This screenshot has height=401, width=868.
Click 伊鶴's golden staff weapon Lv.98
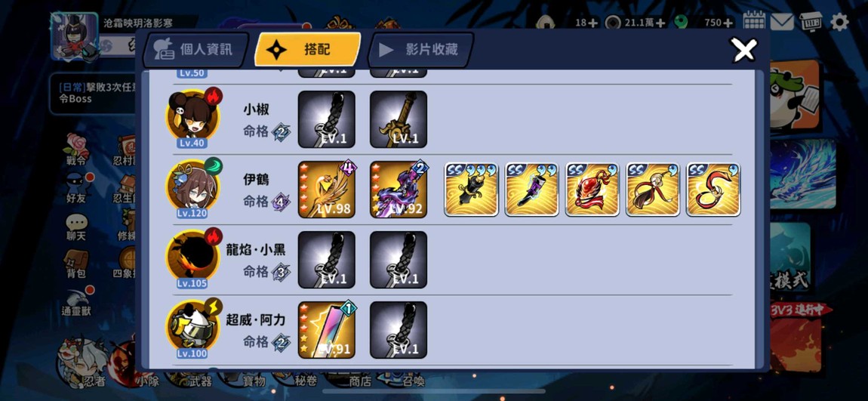tap(327, 190)
